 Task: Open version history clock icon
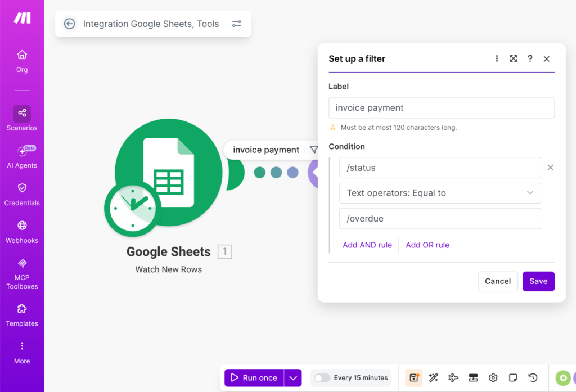[533, 378]
